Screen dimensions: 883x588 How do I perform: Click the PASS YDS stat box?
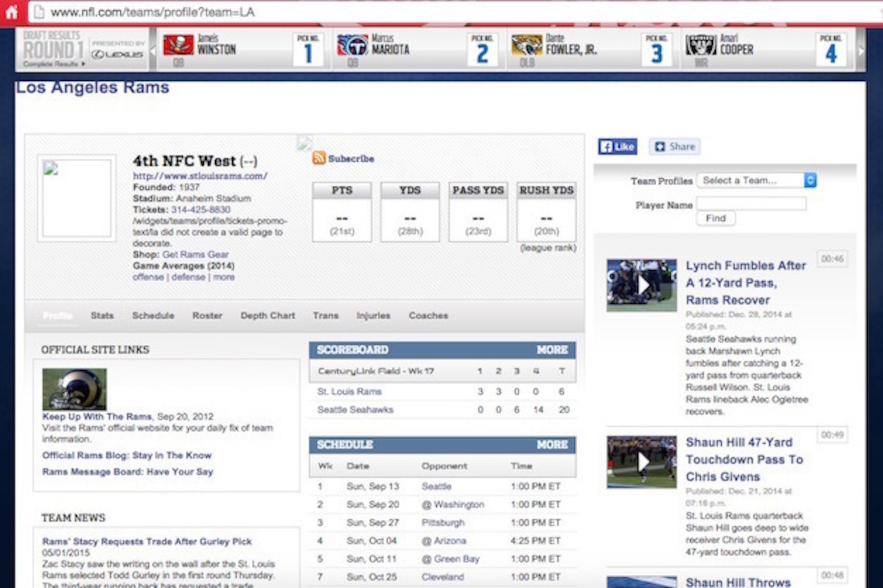[x=478, y=212]
